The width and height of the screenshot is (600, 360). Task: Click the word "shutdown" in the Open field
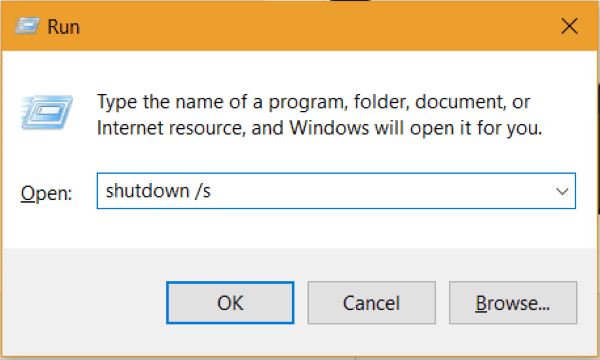(x=147, y=191)
